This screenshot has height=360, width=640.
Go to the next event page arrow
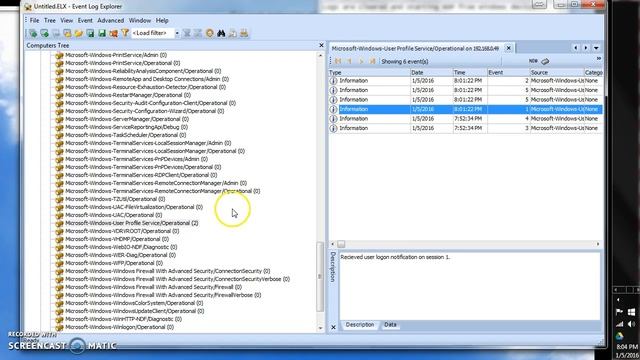(x=361, y=61)
